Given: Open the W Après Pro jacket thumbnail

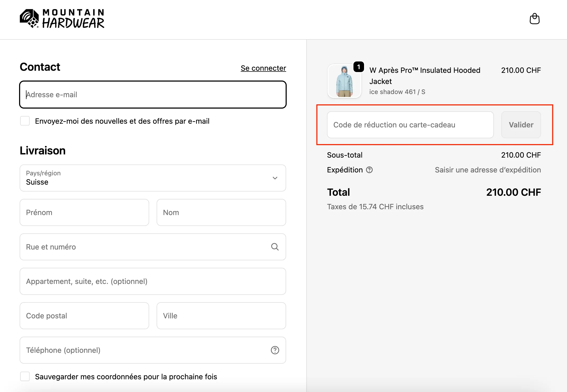Looking at the screenshot, I should pos(344,81).
